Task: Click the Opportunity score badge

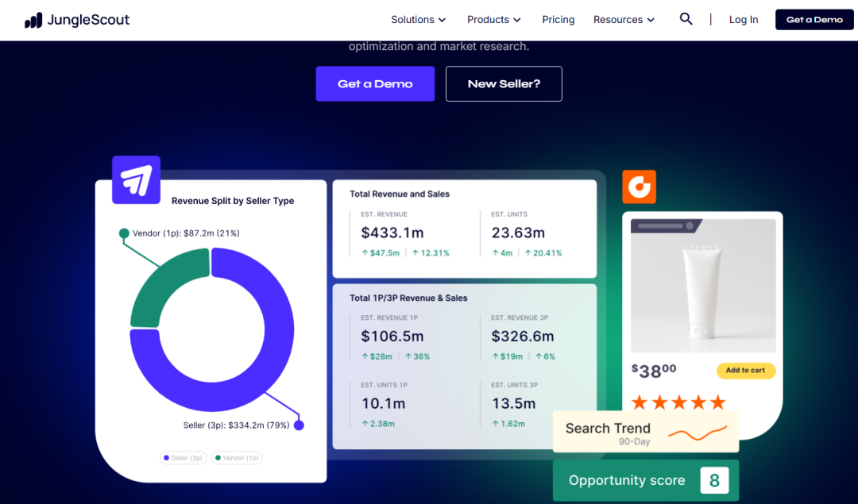Action: 646,480
